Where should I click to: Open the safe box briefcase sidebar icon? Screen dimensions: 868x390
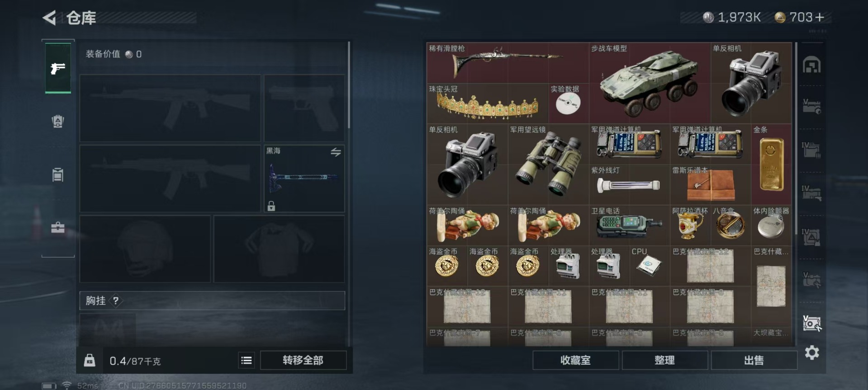pyautogui.click(x=57, y=227)
